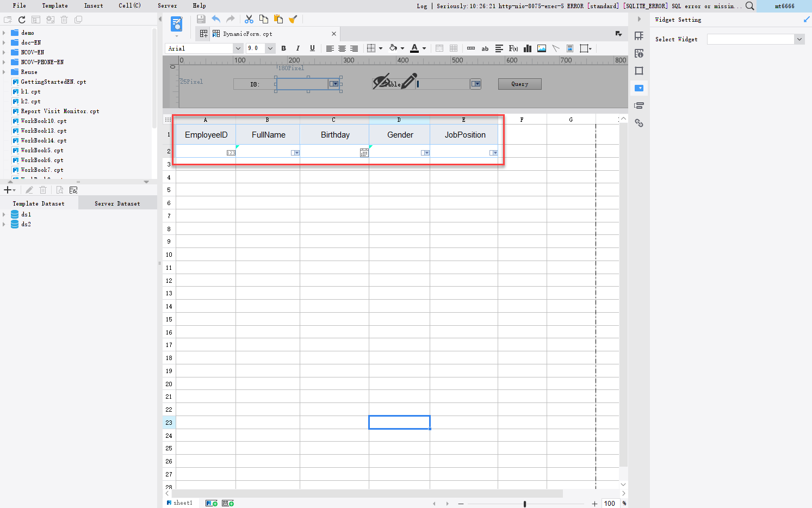Switch to the Server Dataset tab
This screenshot has width=812, height=508.
(x=117, y=203)
